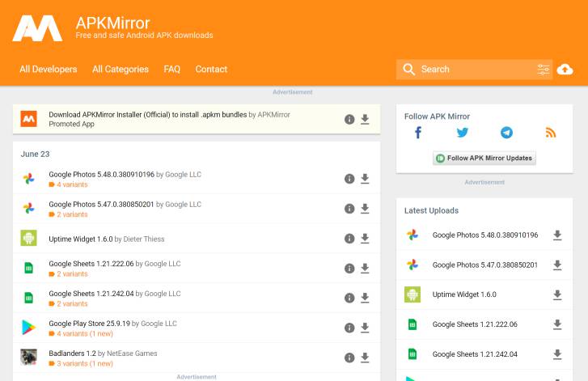Open APKMirror Facebook page icon
Viewport: 588px width, 381px height.
[418, 133]
